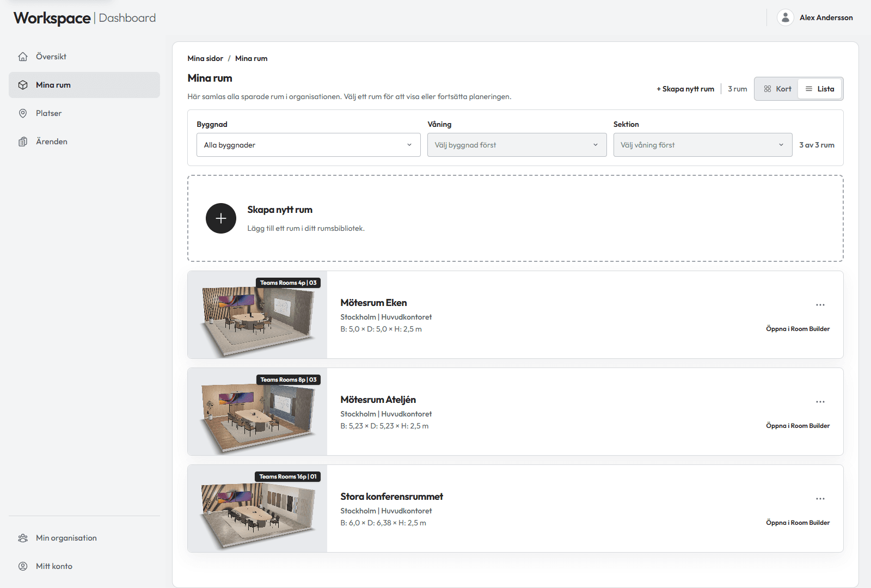Image resolution: width=871 pixels, height=588 pixels.
Task: Go to Översikt in the sidebar
Action: [x=84, y=57]
